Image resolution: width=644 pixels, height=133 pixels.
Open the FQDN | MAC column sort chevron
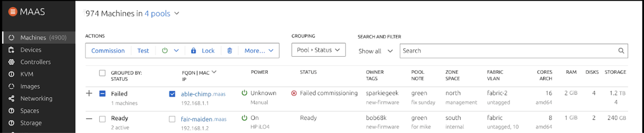coord(214,72)
